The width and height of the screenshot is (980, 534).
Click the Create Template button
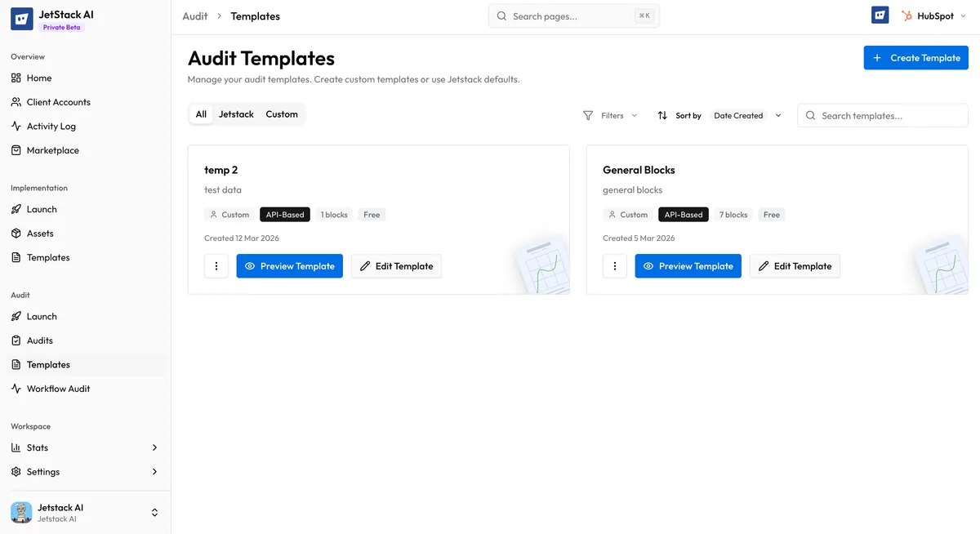(x=915, y=57)
